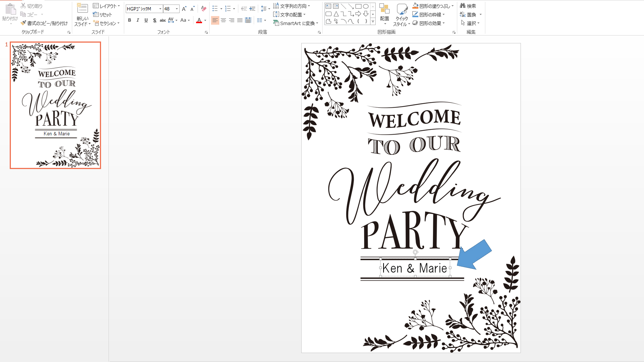
Task: Open the Layout (レイアウト) dropdown
Action: (x=107, y=6)
